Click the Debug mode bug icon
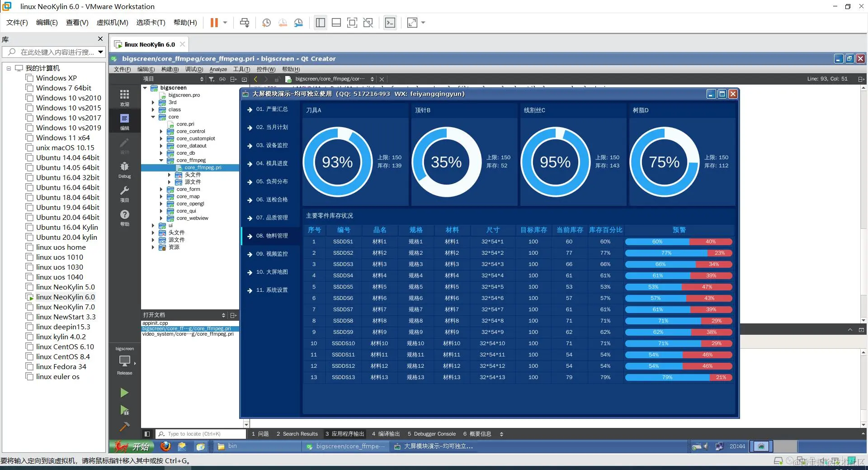Image resolution: width=868 pixels, height=470 pixels. [124, 166]
